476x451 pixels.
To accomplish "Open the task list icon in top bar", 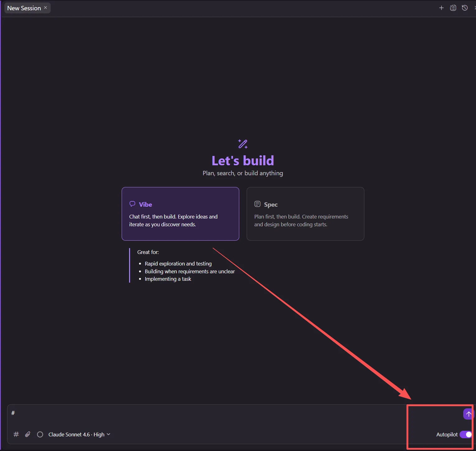I will [453, 8].
